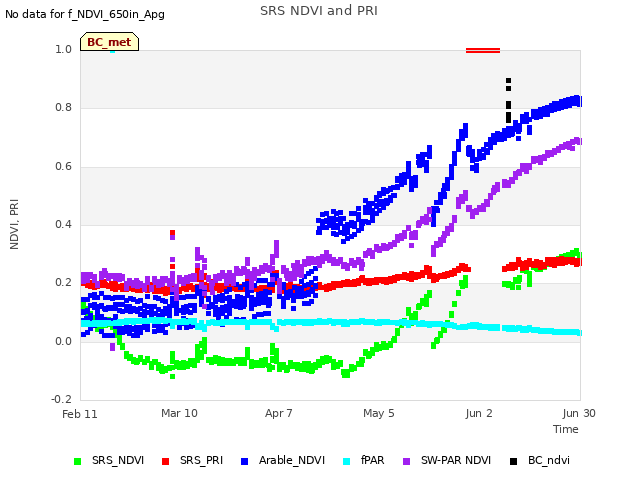This screenshot has height=480, width=640.
Task: Click the NDVI, PRI y-axis title
Action: [x=14, y=224]
